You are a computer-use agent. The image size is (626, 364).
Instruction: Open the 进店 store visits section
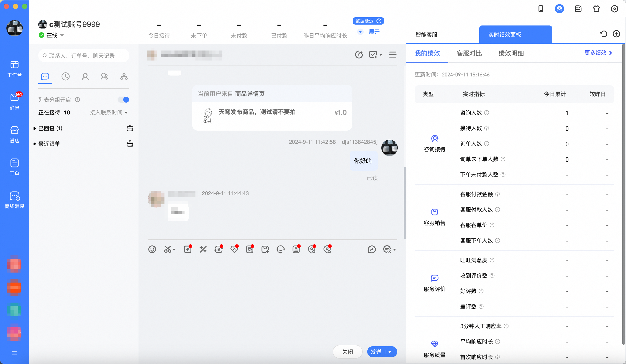click(x=14, y=134)
